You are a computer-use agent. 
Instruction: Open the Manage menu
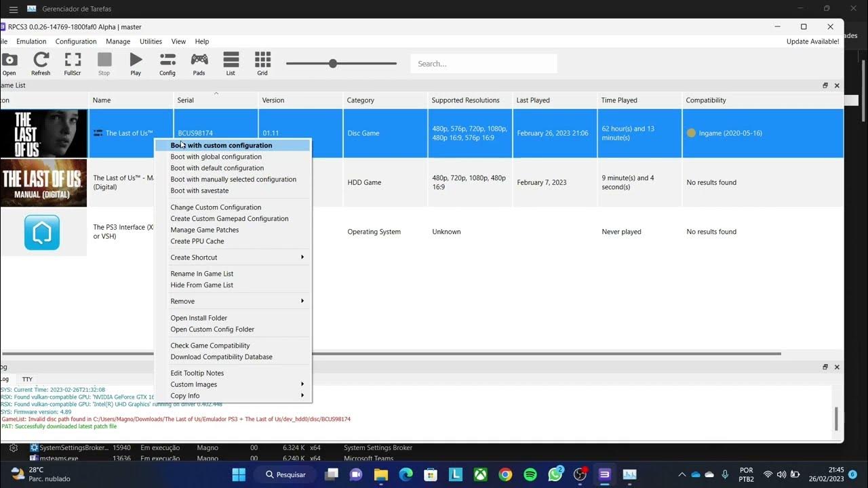pyautogui.click(x=118, y=41)
